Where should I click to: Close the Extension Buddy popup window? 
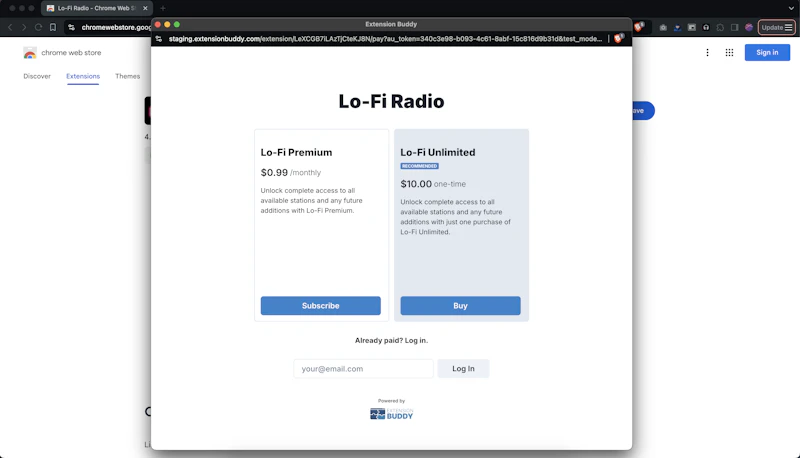pos(158,24)
